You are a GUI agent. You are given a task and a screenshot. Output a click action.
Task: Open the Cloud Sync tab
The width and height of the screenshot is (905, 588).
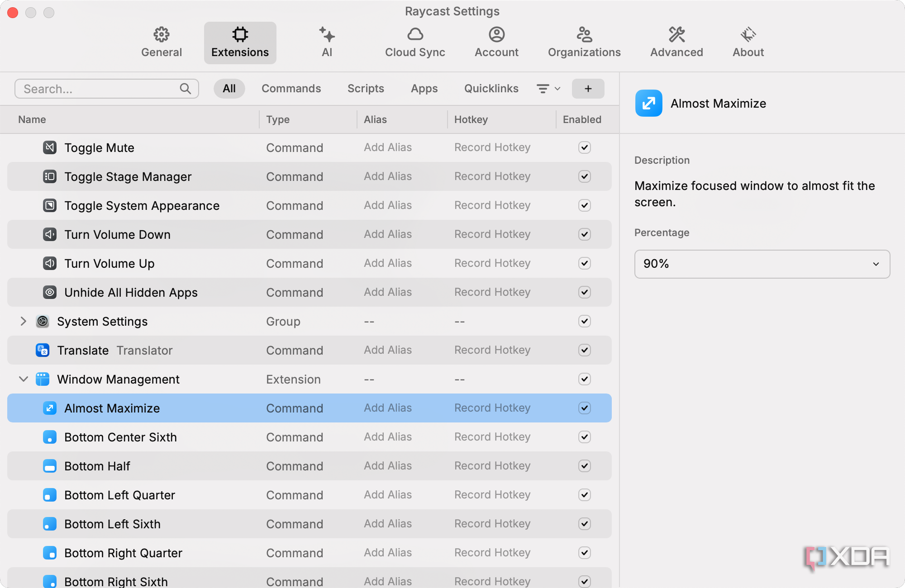pyautogui.click(x=415, y=43)
